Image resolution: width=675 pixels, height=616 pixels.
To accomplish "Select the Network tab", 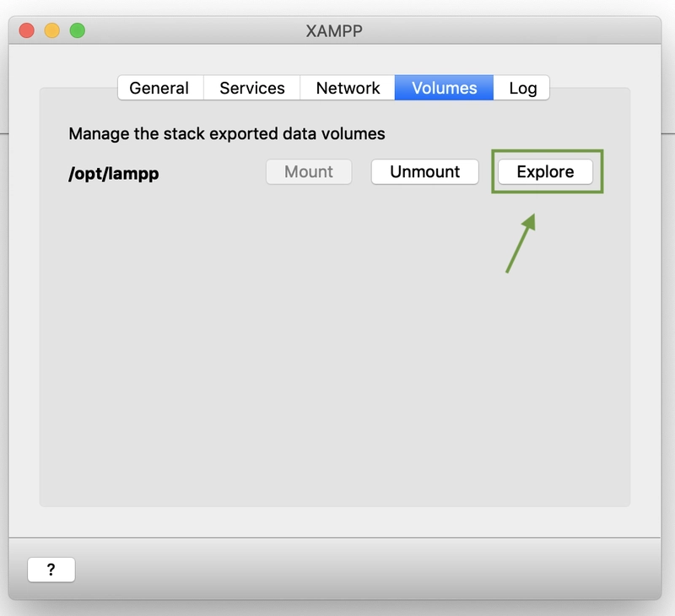I will tap(348, 88).
